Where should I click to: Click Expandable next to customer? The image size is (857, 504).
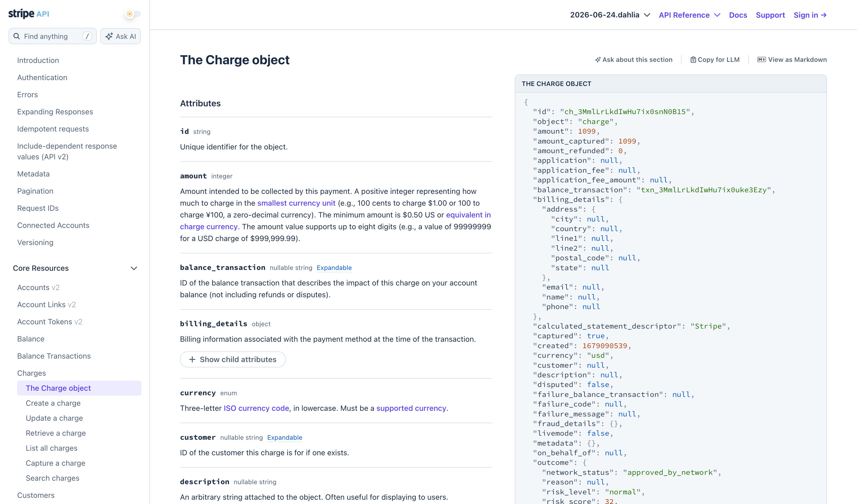tap(285, 437)
